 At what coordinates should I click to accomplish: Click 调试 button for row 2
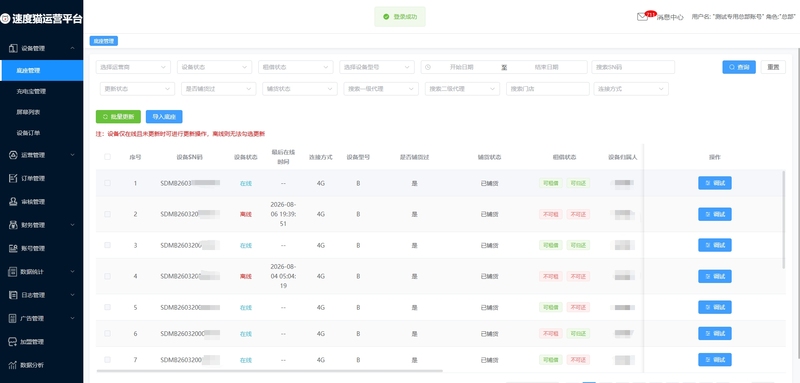(x=715, y=214)
